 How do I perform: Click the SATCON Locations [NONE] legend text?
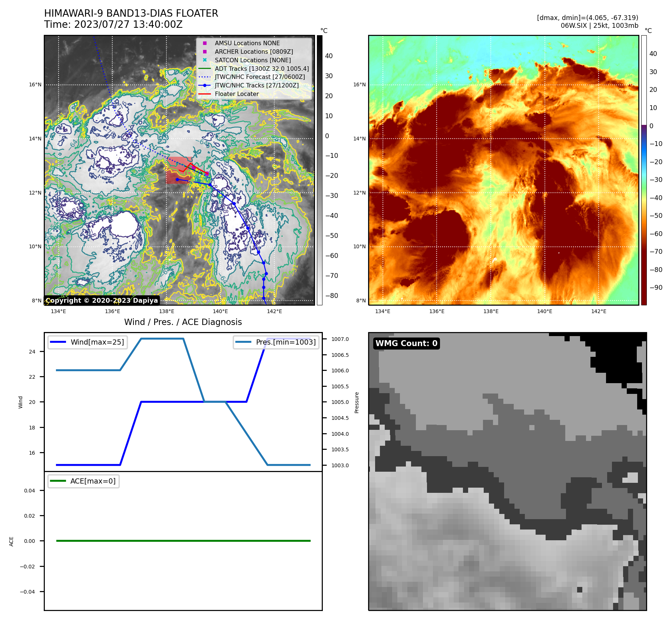click(253, 60)
